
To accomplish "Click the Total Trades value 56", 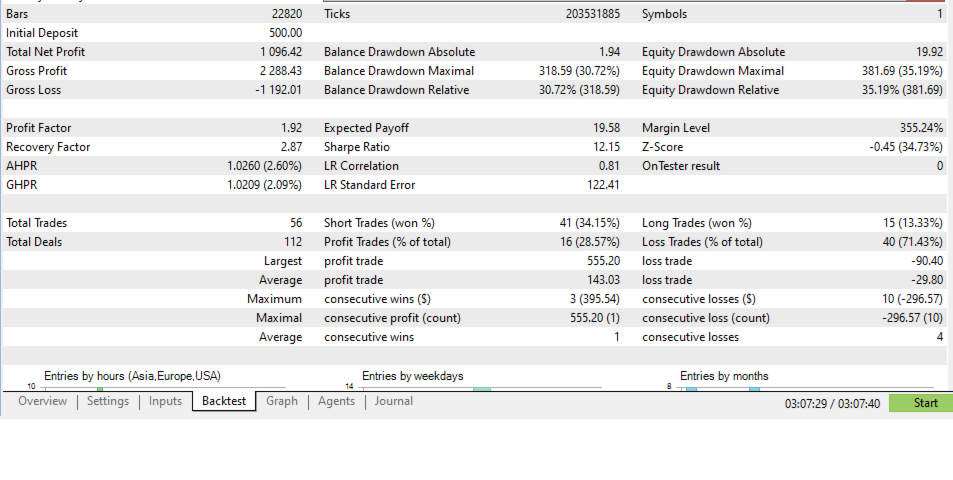I will 295,223.
